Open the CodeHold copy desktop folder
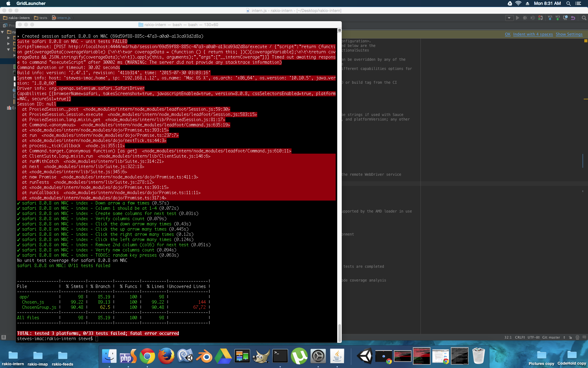The image size is (588, 368). (x=572, y=358)
